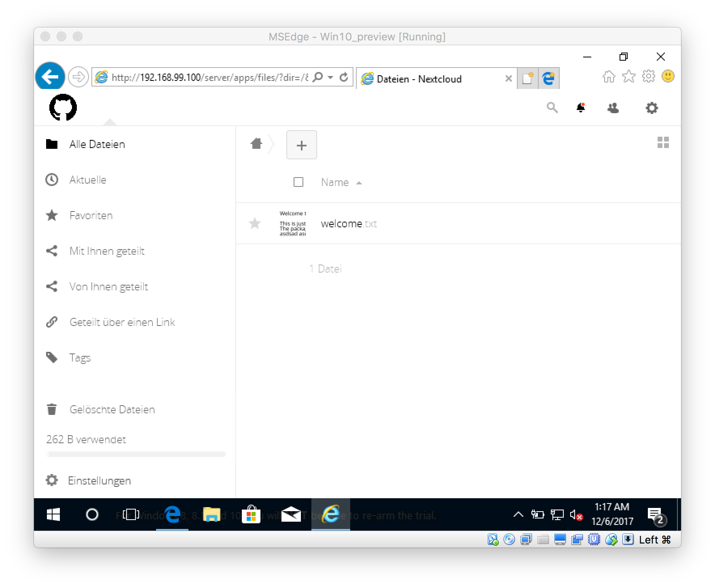Viewport: 715px width, 588px height.
Task: Close the Dateien - Nextcloud tab
Action: (x=509, y=79)
